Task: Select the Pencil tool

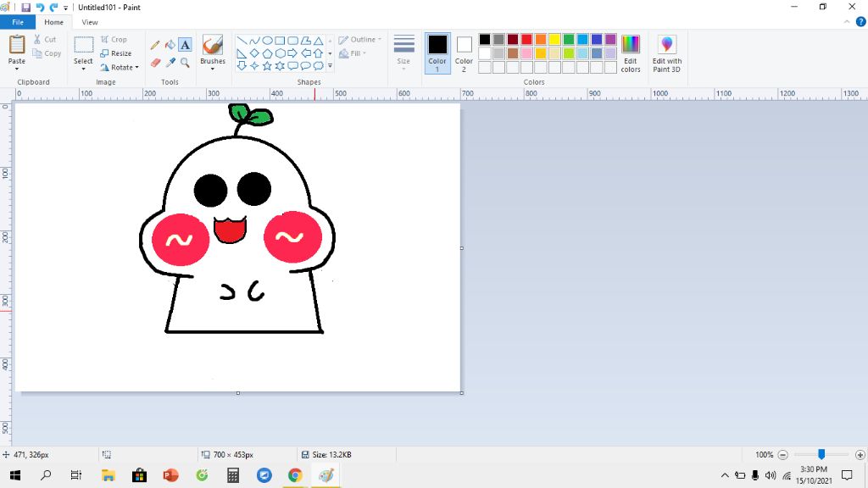Action: [155, 45]
